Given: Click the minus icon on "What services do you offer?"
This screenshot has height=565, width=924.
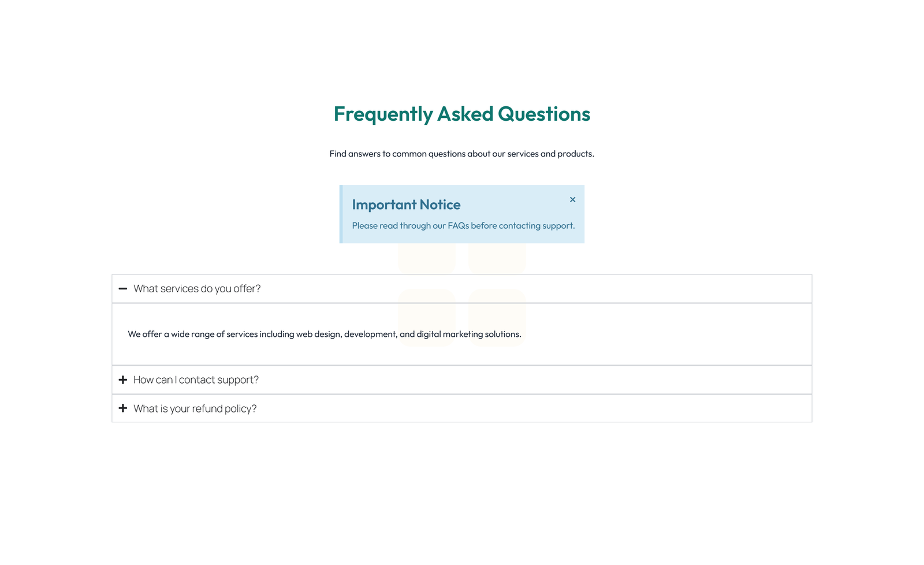Looking at the screenshot, I should pyautogui.click(x=122, y=288).
